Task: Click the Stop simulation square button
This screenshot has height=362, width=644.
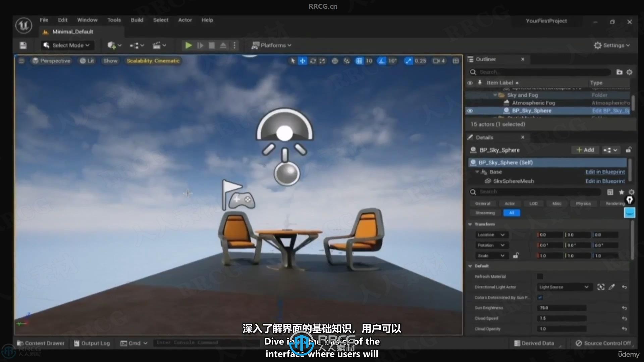Action: [x=212, y=45]
